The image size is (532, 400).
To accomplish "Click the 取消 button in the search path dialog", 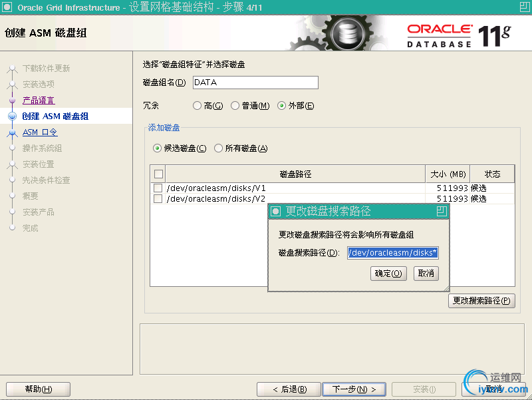I will 426,274.
